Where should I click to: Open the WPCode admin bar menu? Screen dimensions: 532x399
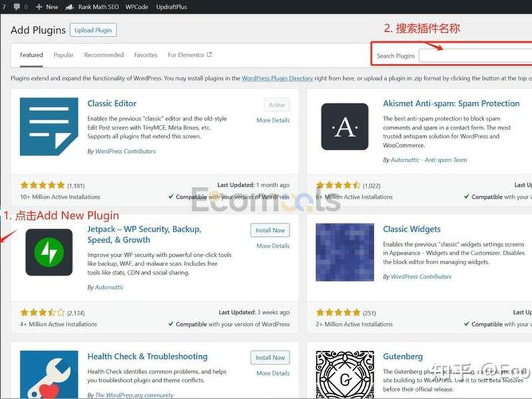click(137, 7)
